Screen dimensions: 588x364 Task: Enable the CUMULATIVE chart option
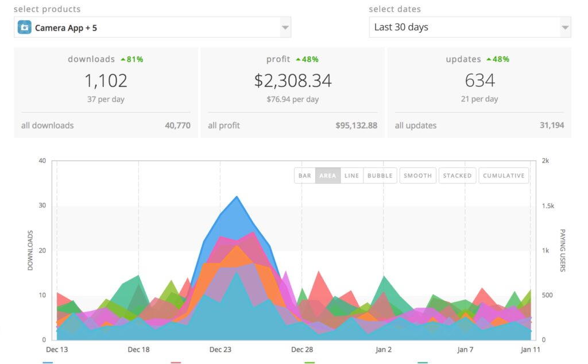tap(504, 176)
